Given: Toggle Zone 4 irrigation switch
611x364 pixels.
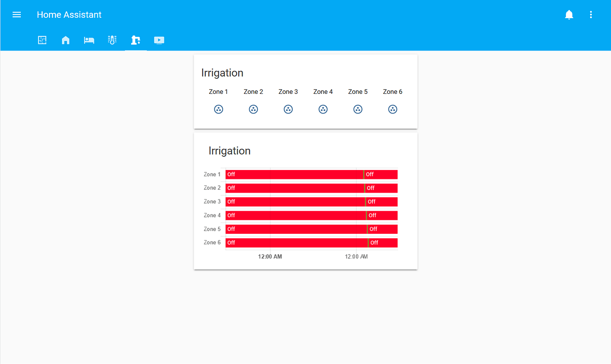Looking at the screenshot, I should click(x=323, y=109).
